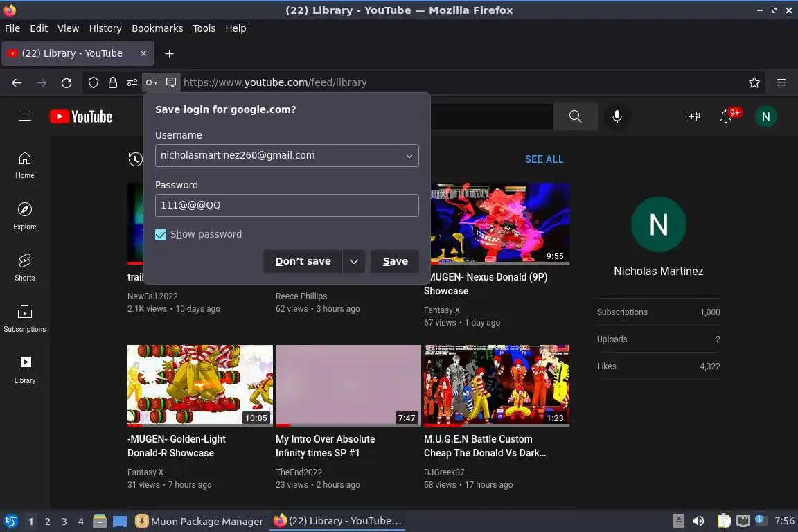Open the DJGreek07 channel link
The height and width of the screenshot is (532, 798).
(444, 472)
